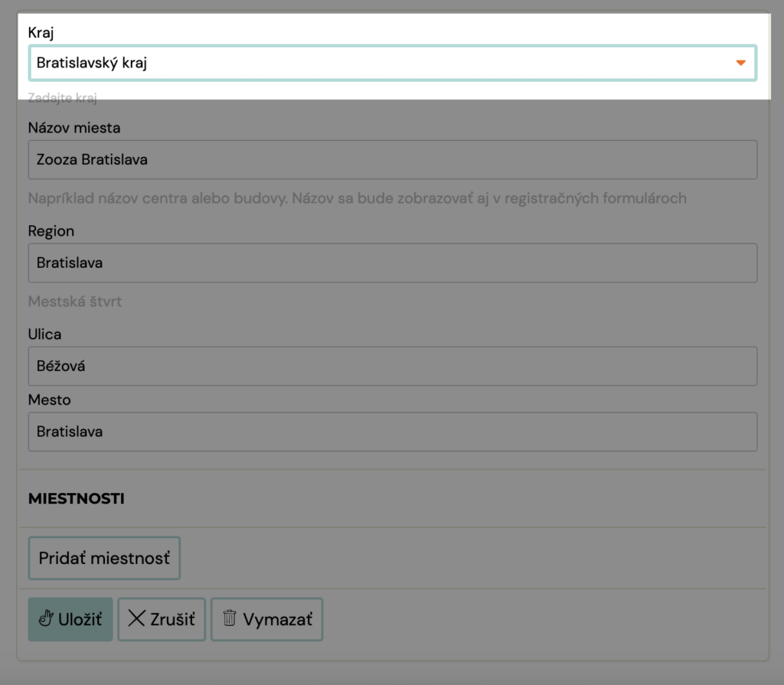Open the Kraj dropdown arrow
This screenshot has width=784, height=685.
tap(740, 63)
